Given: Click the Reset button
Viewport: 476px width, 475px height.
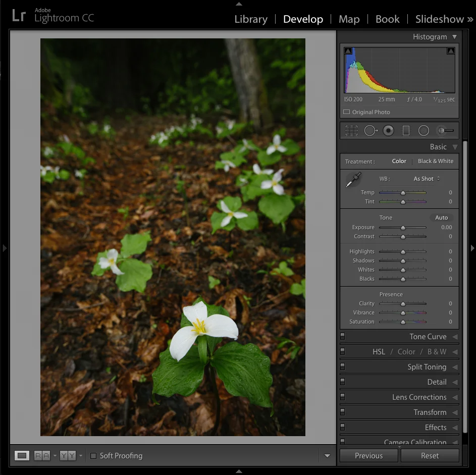Looking at the screenshot, I should 430,456.
